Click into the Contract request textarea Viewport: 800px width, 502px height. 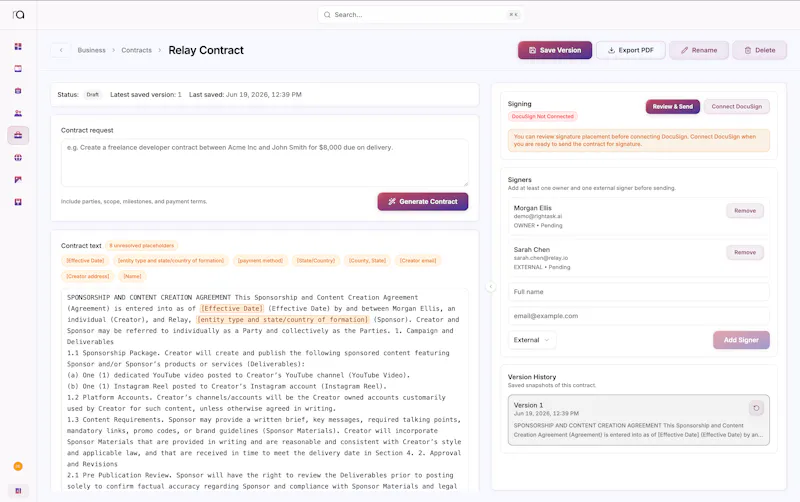coord(264,163)
